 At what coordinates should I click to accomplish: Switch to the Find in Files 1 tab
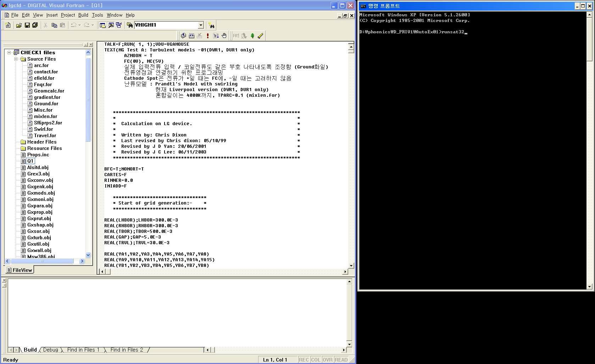83,350
